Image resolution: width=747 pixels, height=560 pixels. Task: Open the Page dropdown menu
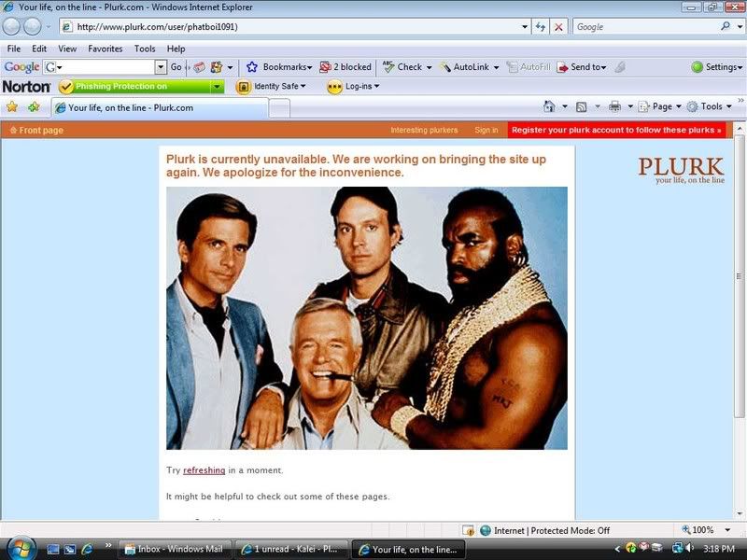(x=659, y=107)
